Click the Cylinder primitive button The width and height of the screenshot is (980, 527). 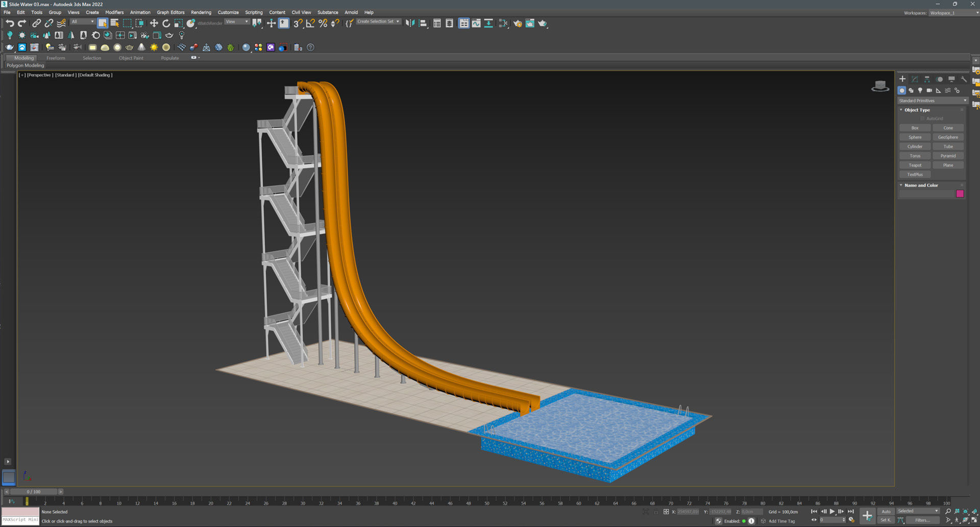[x=915, y=147]
